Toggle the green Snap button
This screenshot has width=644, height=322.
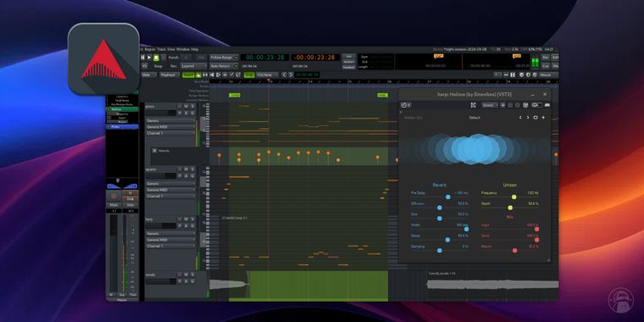tap(249, 75)
